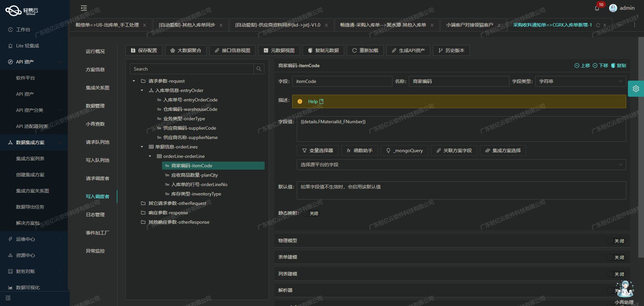Open the 选择源平台的字段 dropdown

click(461, 165)
